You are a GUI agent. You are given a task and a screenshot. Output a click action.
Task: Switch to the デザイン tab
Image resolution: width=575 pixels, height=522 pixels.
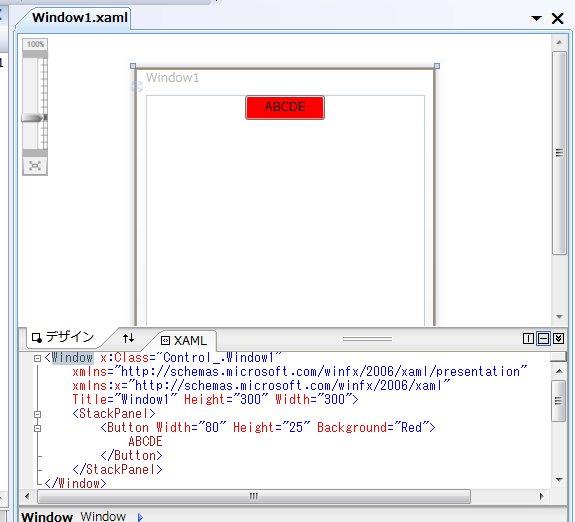click(63, 337)
